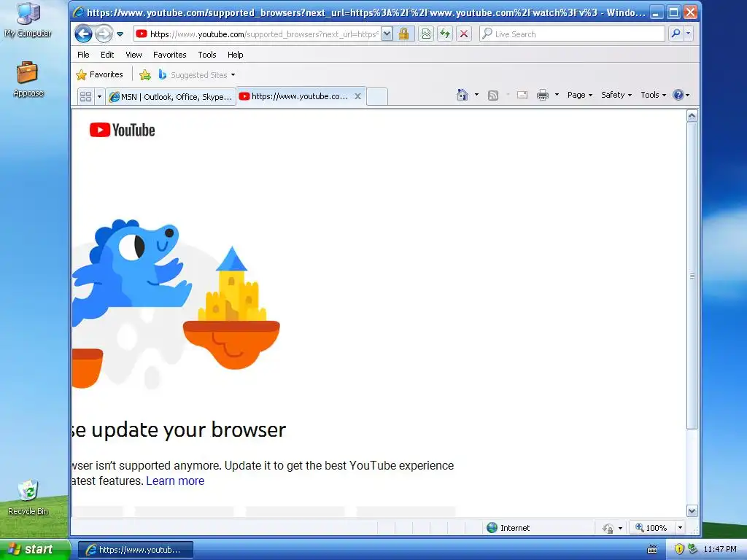Select the Recycle Bin desktop icon

tap(28, 498)
